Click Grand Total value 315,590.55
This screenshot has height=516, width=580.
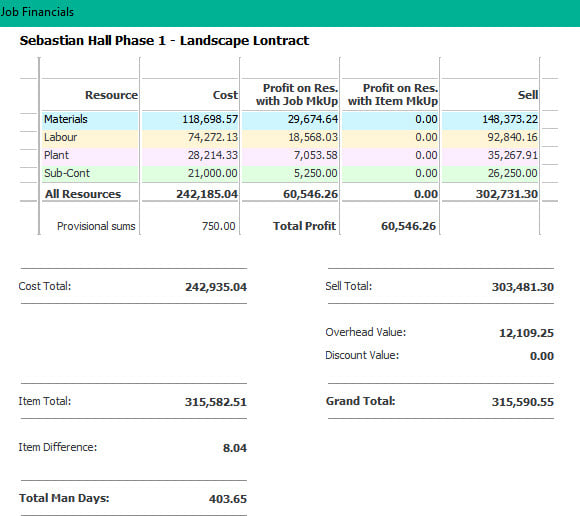click(523, 402)
